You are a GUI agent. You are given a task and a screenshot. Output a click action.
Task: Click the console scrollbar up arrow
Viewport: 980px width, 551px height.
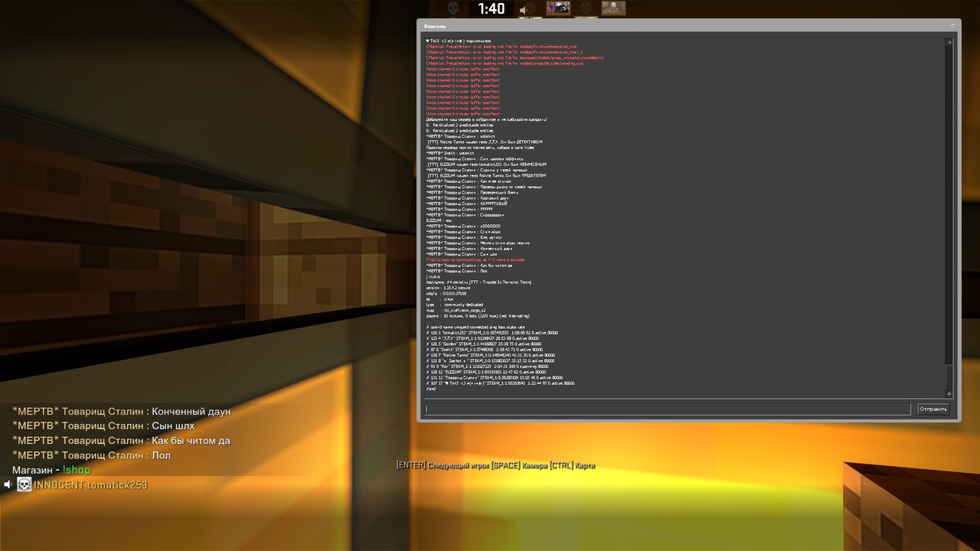pos(949,43)
